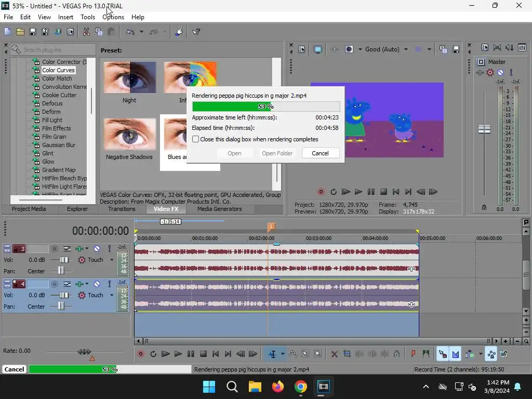
Task: Switch to Media Generators tab
Action: click(x=220, y=209)
